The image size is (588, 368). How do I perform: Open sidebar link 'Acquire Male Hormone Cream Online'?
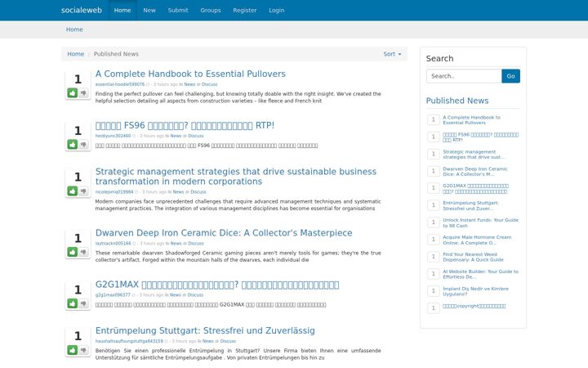pyautogui.click(x=477, y=240)
